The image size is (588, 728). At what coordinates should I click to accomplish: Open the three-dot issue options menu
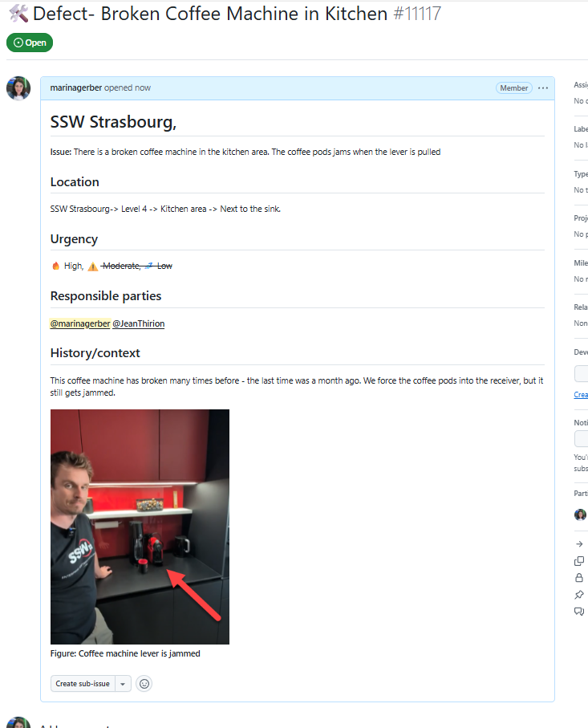(x=543, y=87)
